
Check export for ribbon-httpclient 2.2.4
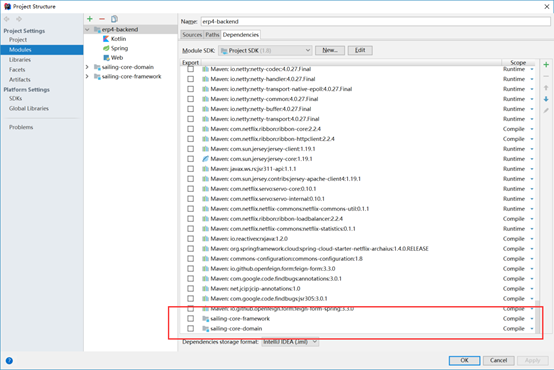pos(190,139)
